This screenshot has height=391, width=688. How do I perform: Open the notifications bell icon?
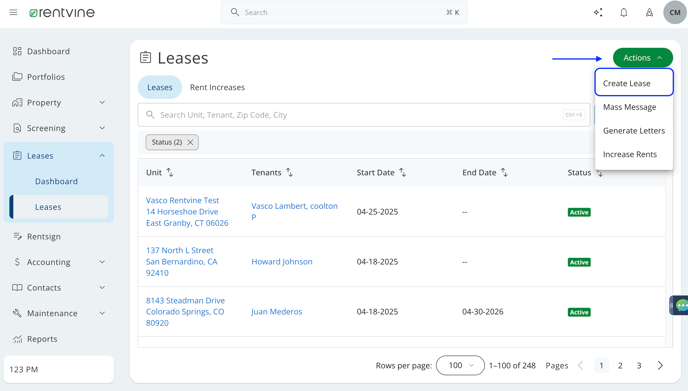click(x=624, y=12)
